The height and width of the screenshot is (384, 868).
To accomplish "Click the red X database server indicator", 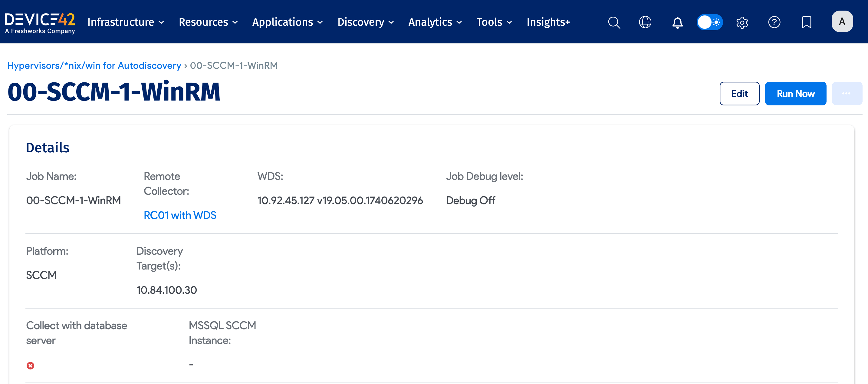I will (30, 366).
